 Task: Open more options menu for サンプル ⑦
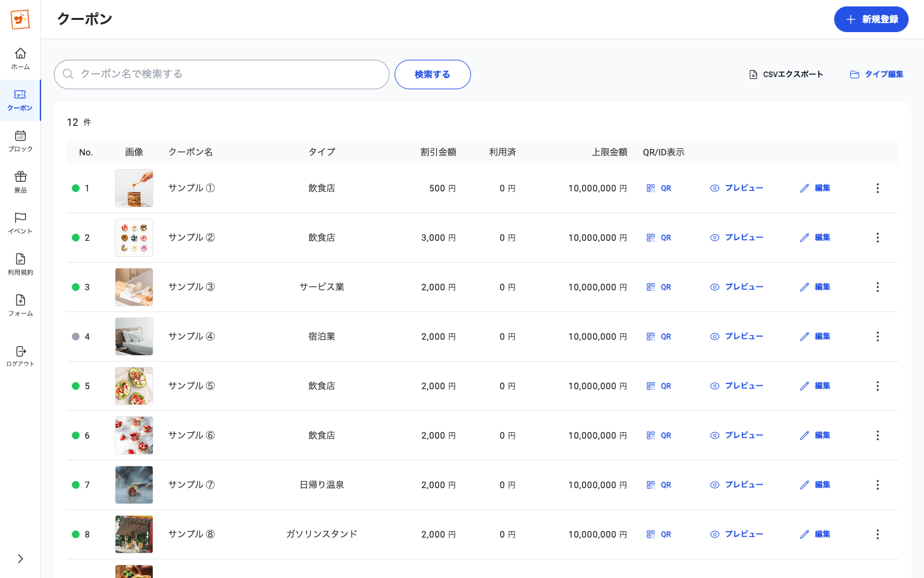(x=877, y=485)
